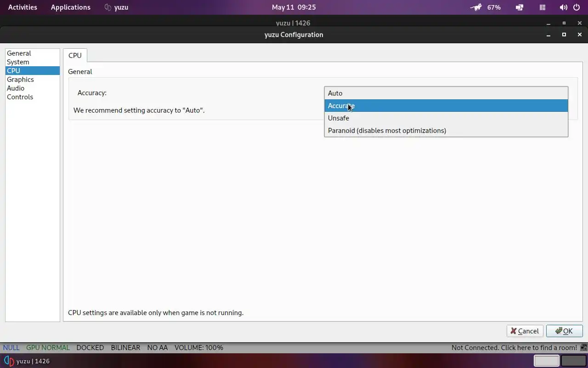
Task: Switch to the second workspace thumbnail
Action: [573, 361]
